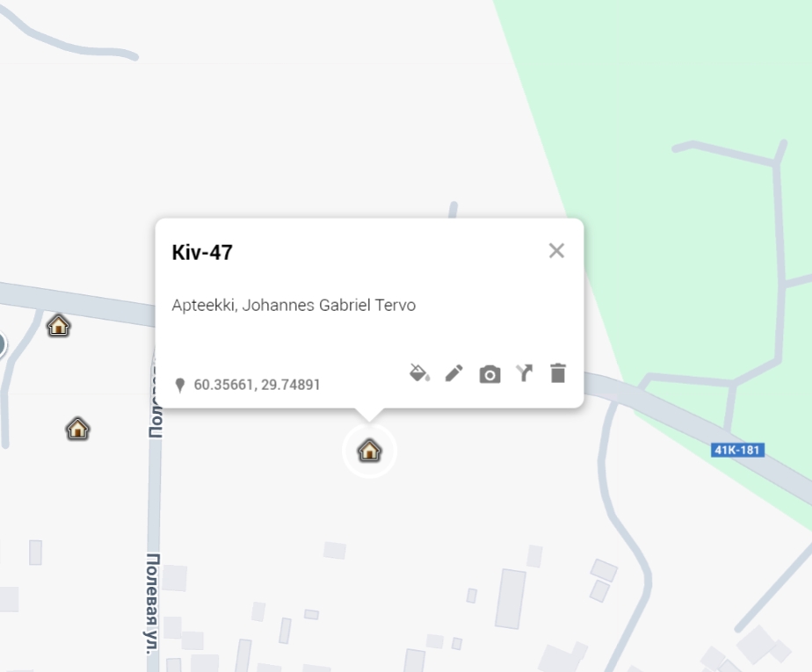Click the Полевая ул. street label
This screenshot has width=812, height=672.
point(153,603)
